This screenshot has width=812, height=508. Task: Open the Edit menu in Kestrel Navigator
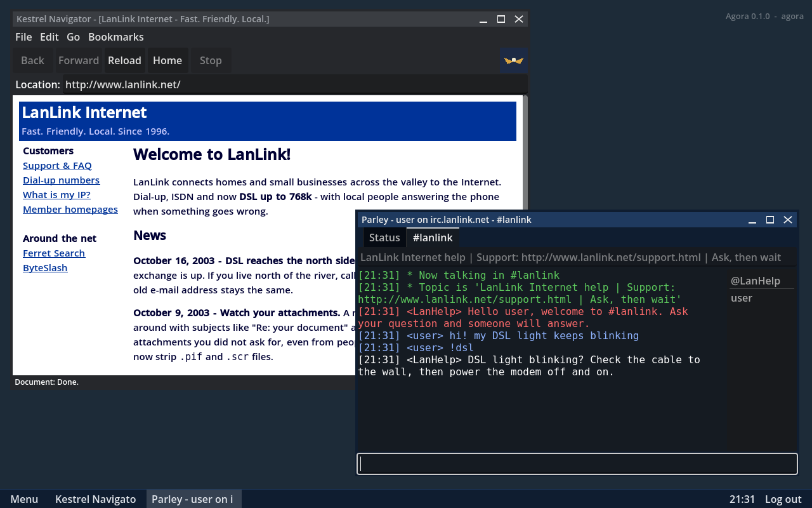point(49,37)
